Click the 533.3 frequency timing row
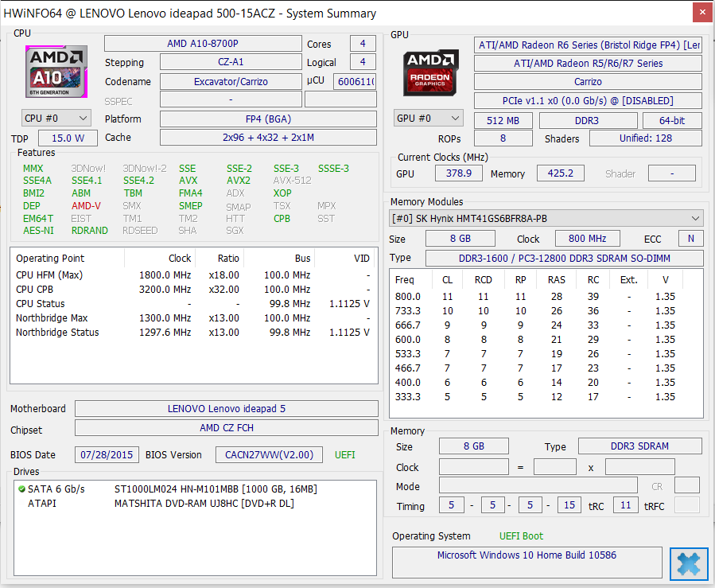The height and width of the screenshot is (588, 715). point(546,354)
